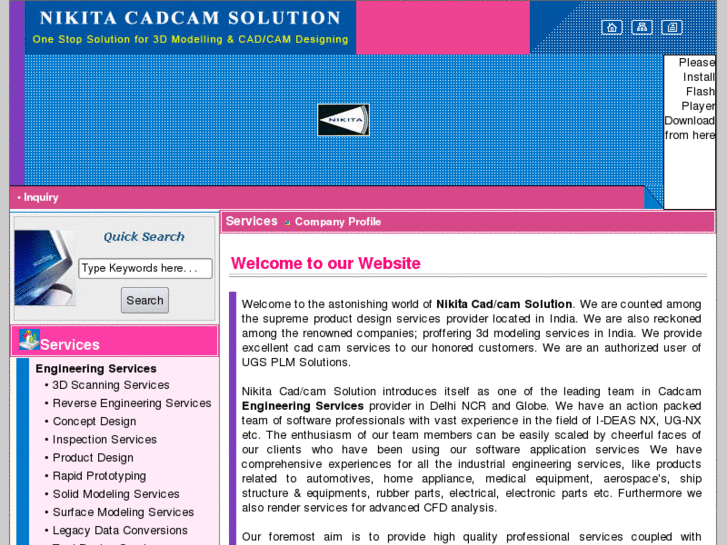Screen dimensions: 727x545
Task: Click the Quick Search monitor image
Action: click(x=45, y=268)
